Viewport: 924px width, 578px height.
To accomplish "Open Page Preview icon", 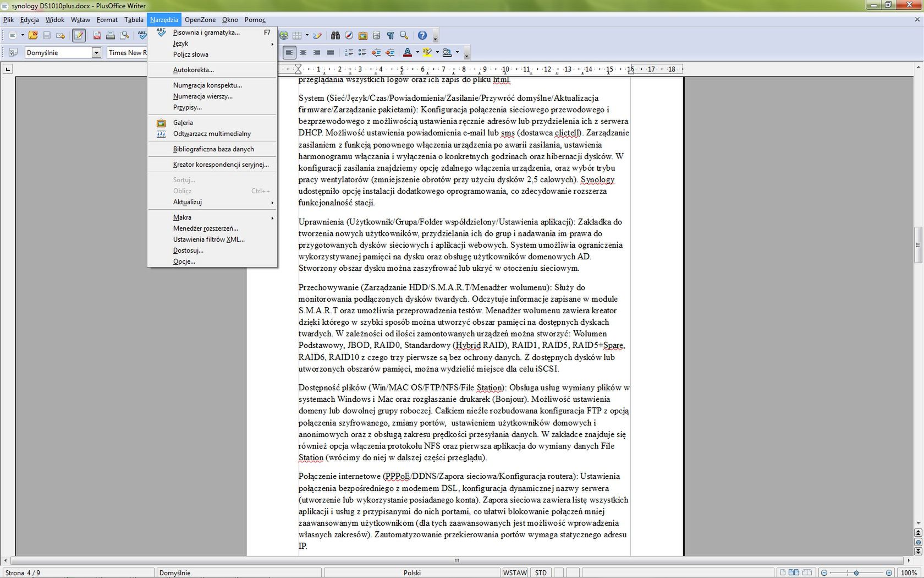I will [x=124, y=35].
